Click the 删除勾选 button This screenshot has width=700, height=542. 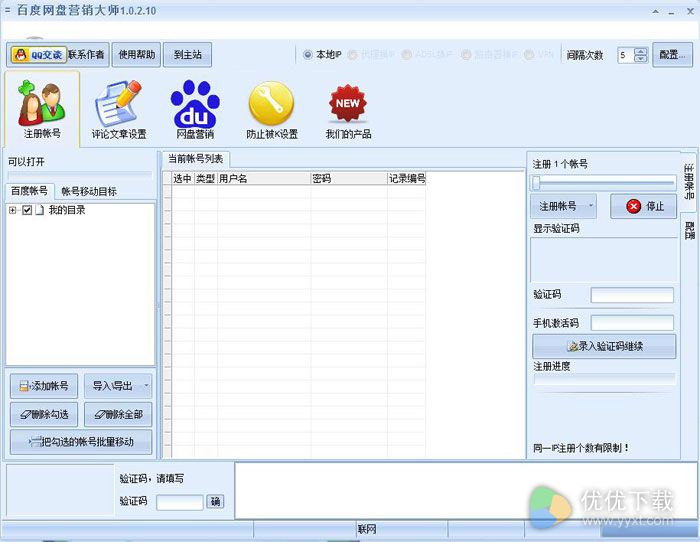(44, 415)
